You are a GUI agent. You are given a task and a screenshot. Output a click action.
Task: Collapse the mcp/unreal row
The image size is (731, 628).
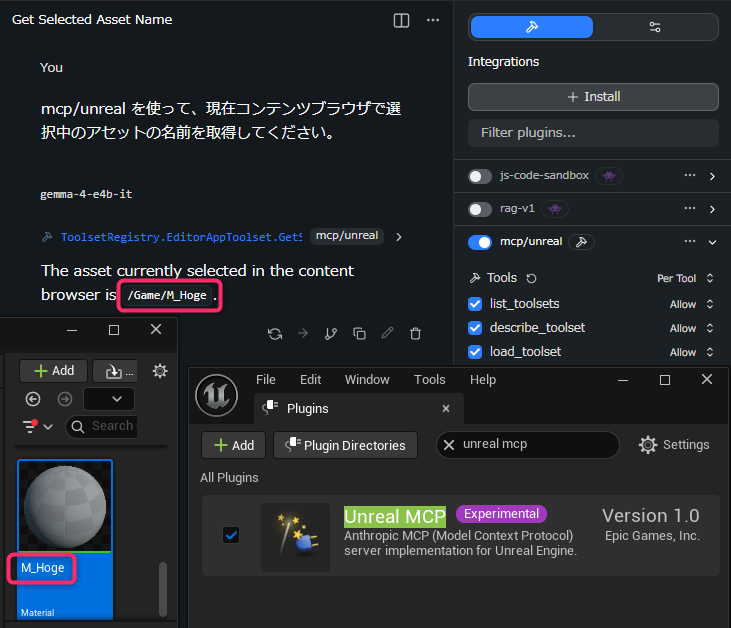pos(712,242)
